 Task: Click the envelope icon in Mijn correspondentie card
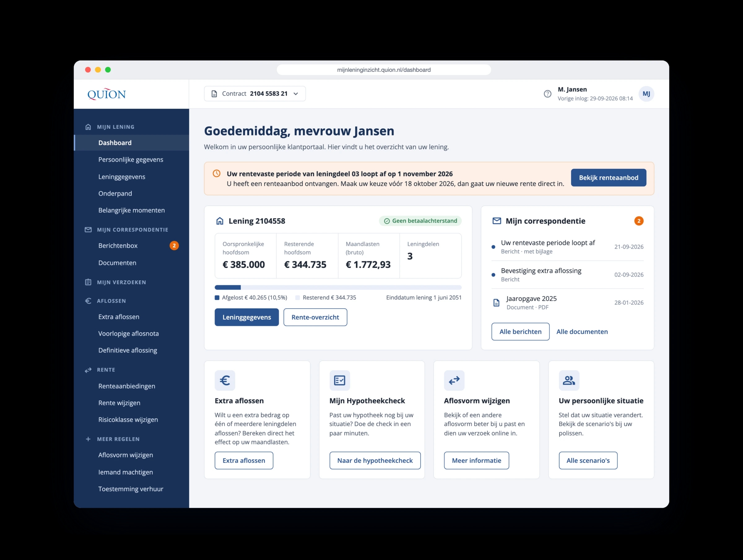[x=497, y=221]
